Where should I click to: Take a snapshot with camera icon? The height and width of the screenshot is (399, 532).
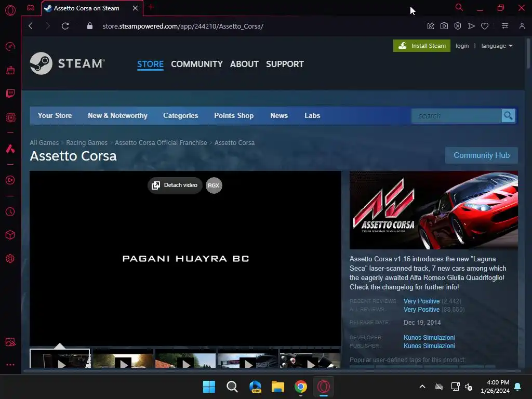click(x=444, y=26)
